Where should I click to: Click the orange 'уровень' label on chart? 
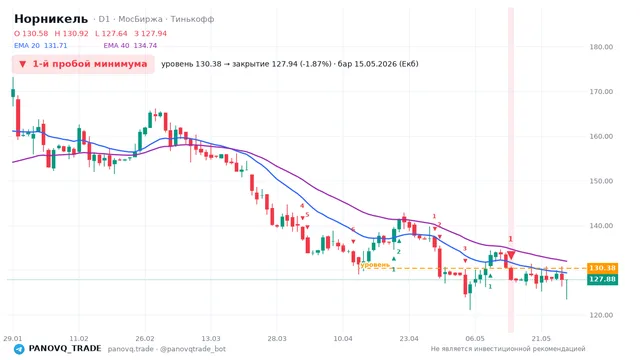point(375,265)
